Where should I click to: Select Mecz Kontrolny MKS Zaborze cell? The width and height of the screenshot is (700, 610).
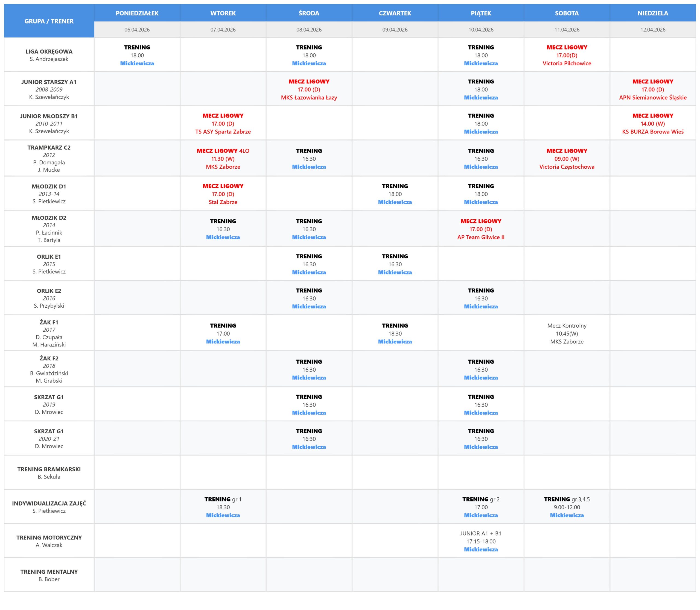coord(567,334)
